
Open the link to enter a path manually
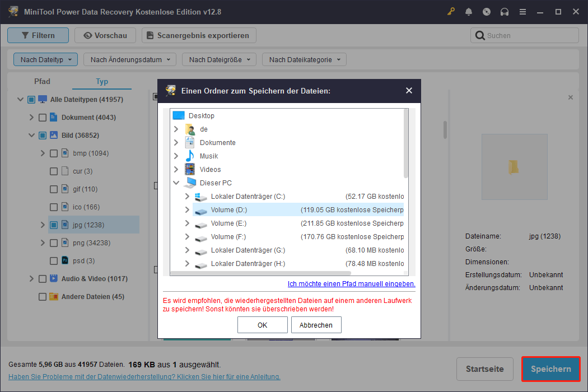coord(351,283)
